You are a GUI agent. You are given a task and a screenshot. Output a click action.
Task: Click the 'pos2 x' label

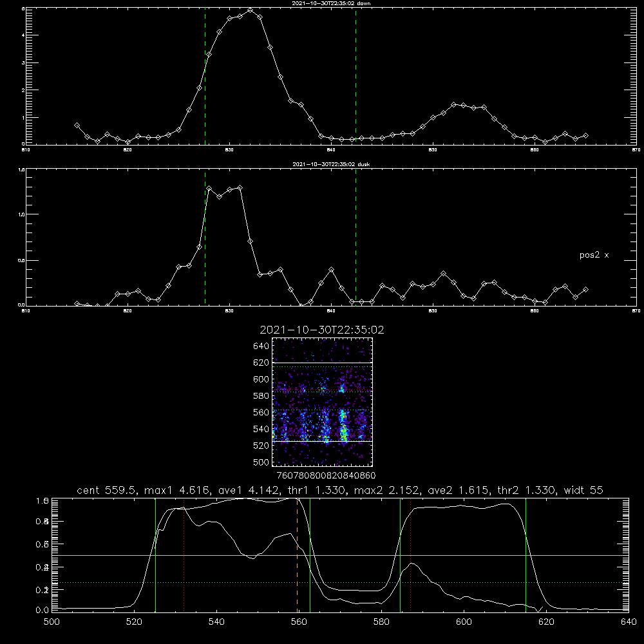(594, 255)
